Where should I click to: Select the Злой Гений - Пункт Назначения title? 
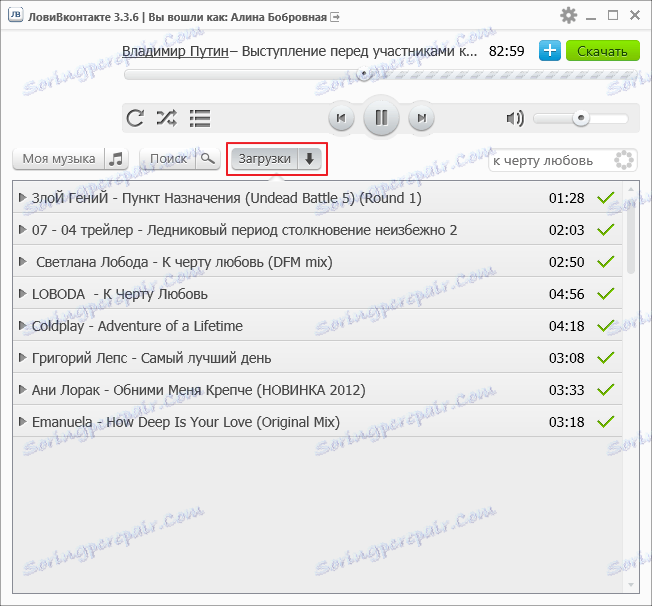click(x=227, y=198)
